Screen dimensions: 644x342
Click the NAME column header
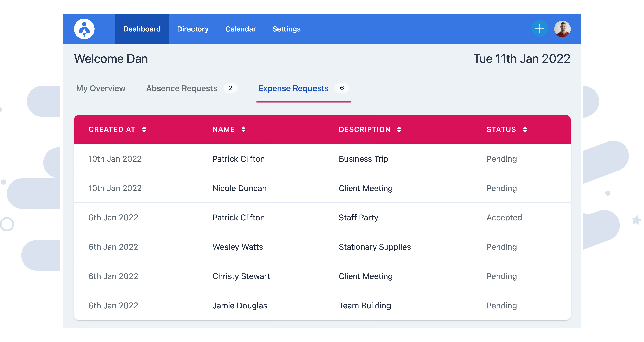click(224, 129)
